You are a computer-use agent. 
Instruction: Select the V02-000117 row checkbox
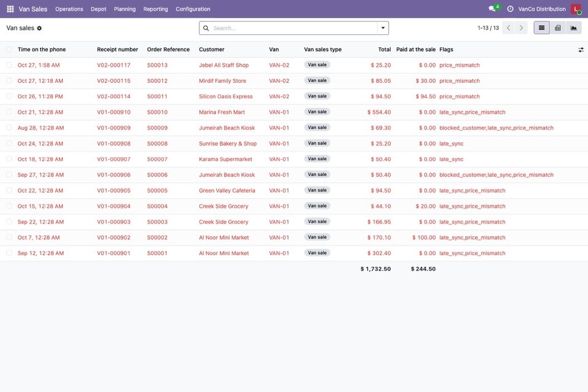click(9, 65)
